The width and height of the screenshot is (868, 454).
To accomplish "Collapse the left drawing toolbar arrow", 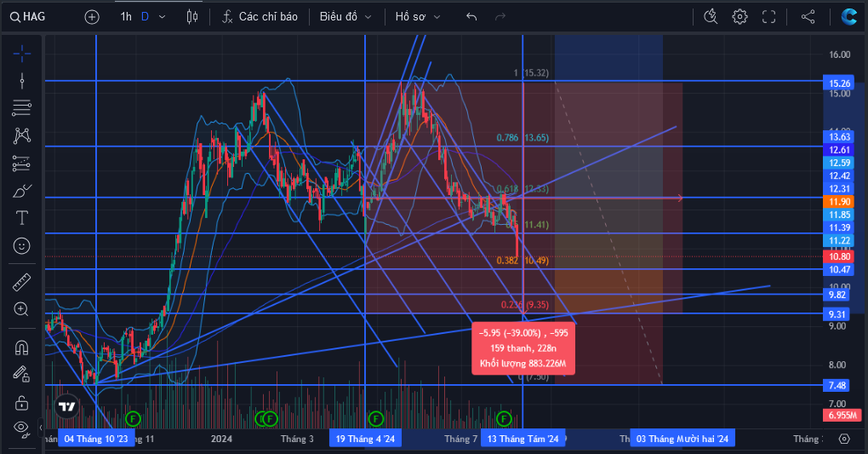I will click(x=40, y=428).
